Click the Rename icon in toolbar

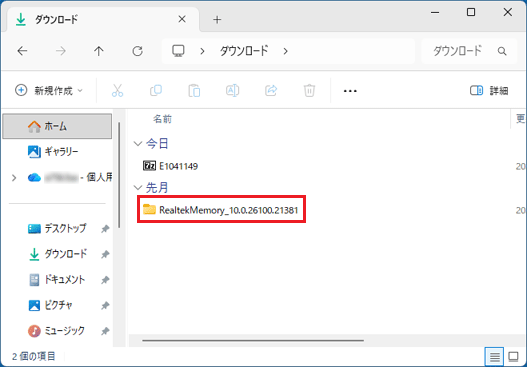click(233, 91)
